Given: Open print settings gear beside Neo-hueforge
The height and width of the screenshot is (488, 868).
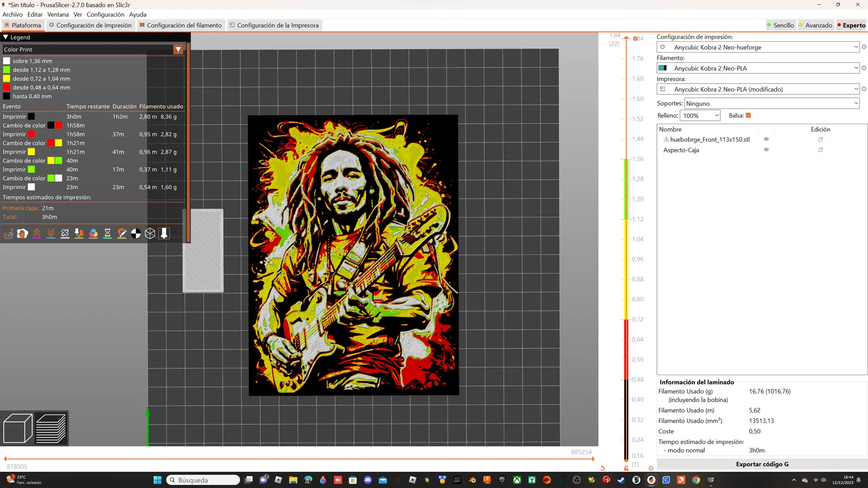Looking at the screenshot, I should tap(864, 47).
